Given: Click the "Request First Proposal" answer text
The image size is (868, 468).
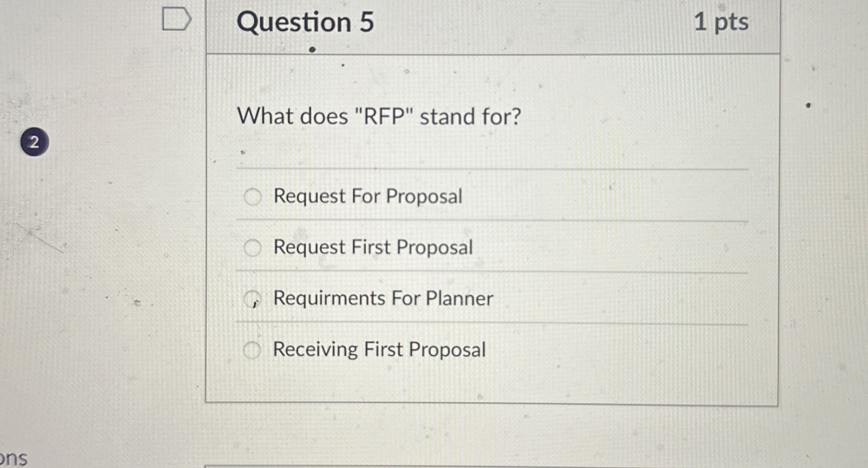Looking at the screenshot, I should 373,247.
